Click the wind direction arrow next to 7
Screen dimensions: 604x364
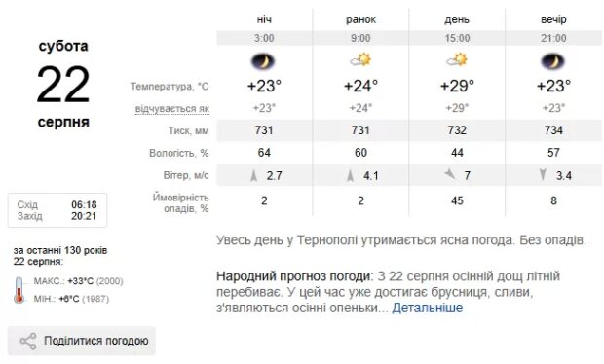click(x=449, y=174)
